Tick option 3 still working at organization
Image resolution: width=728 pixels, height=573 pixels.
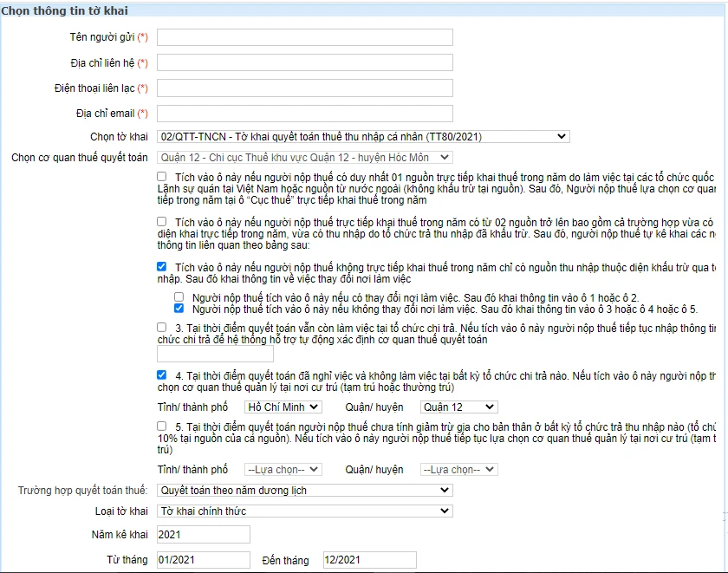click(162, 328)
